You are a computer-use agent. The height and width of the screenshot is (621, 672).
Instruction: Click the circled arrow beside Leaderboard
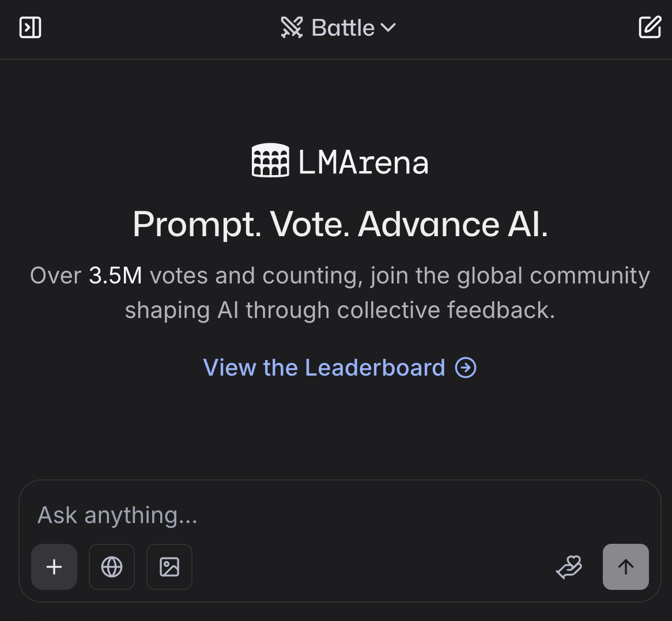(x=466, y=368)
